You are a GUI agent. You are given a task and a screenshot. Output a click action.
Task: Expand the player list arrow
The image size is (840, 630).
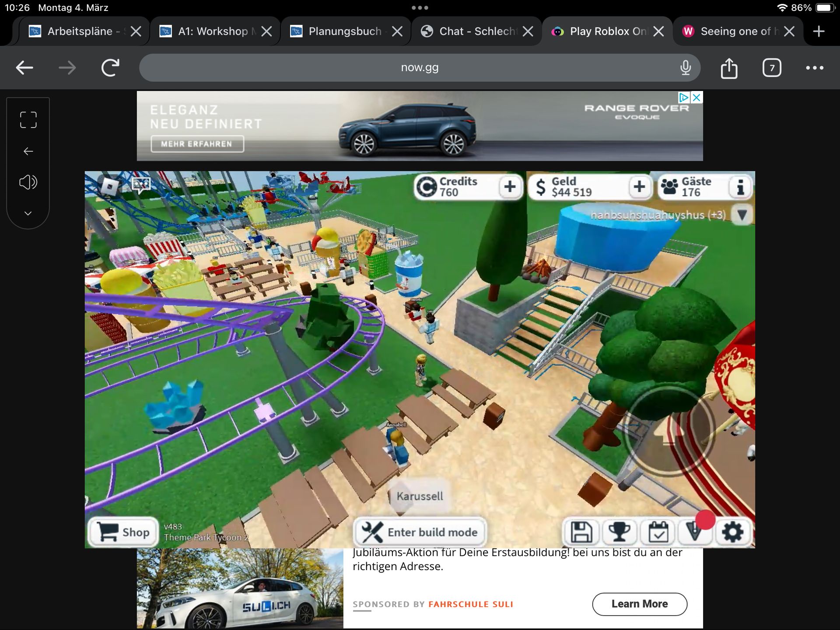pyautogui.click(x=742, y=215)
